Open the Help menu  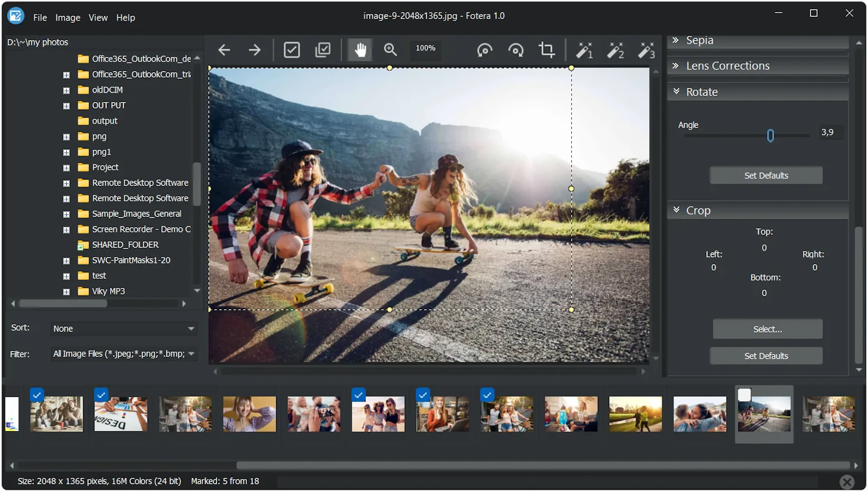click(x=125, y=17)
